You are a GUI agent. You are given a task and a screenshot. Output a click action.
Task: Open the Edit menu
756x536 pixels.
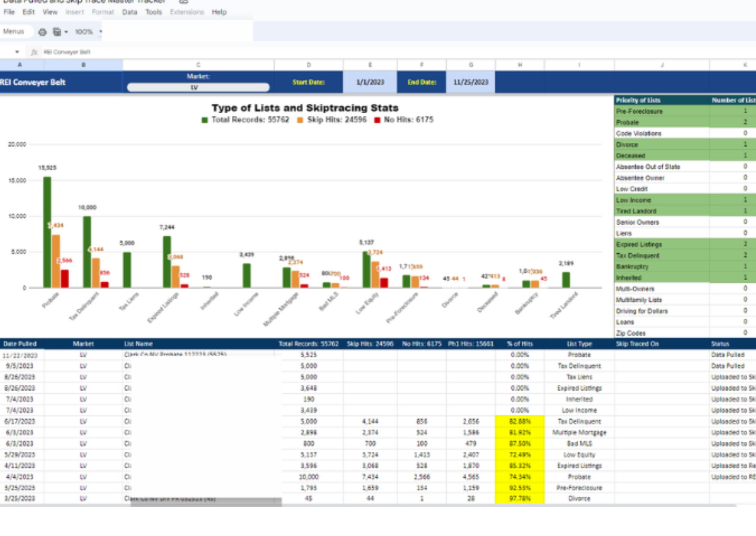[x=29, y=12]
